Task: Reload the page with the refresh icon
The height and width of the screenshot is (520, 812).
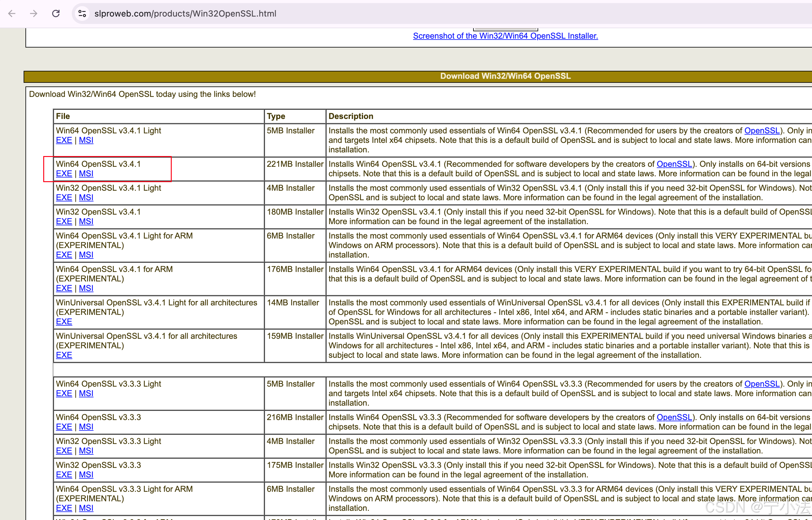Action: (x=56, y=13)
